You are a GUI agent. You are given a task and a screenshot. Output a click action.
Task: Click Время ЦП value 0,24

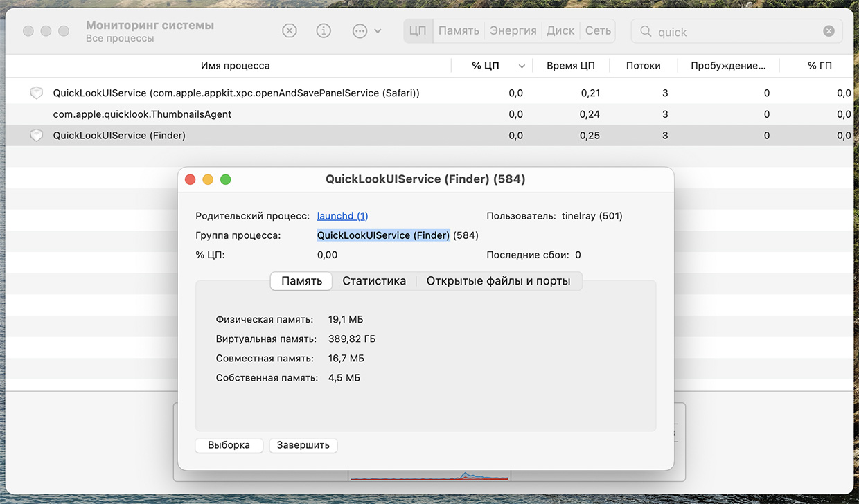point(590,114)
